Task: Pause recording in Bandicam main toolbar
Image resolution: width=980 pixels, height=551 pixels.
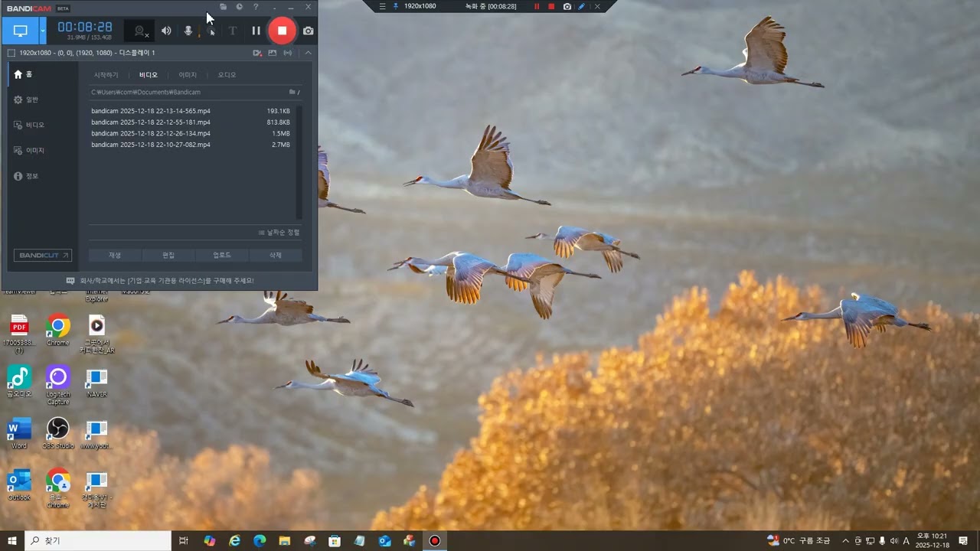Action: pyautogui.click(x=256, y=31)
